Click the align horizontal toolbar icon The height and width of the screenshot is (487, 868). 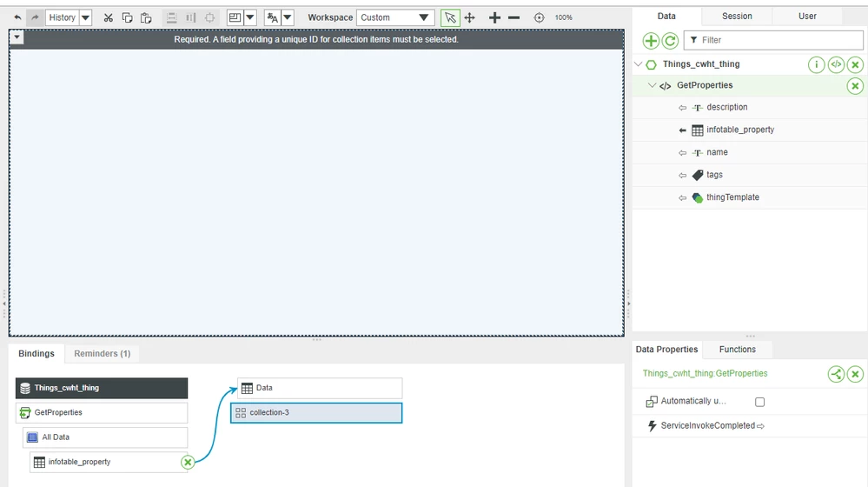(190, 17)
